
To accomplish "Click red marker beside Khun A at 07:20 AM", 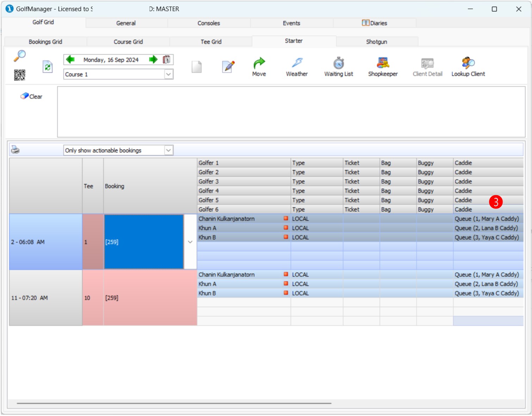I will pos(286,284).
